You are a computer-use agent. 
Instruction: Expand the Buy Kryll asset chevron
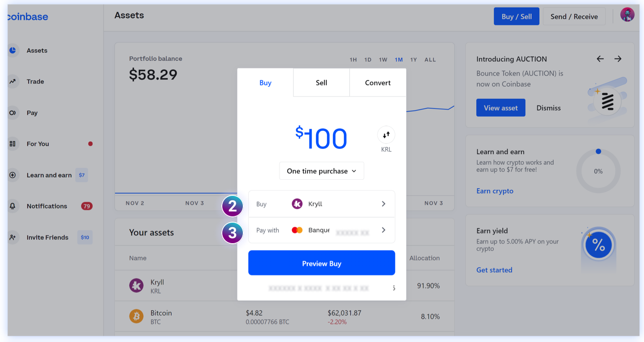click(383, 204)
